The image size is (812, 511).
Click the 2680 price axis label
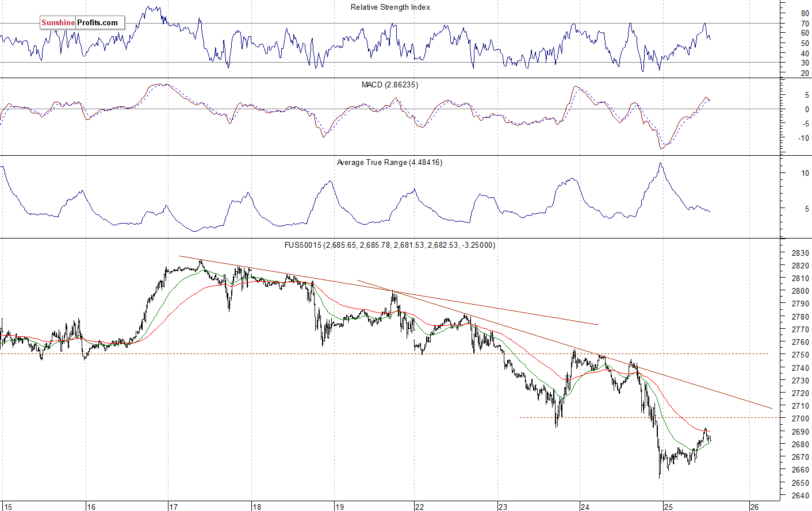[800, 444]
